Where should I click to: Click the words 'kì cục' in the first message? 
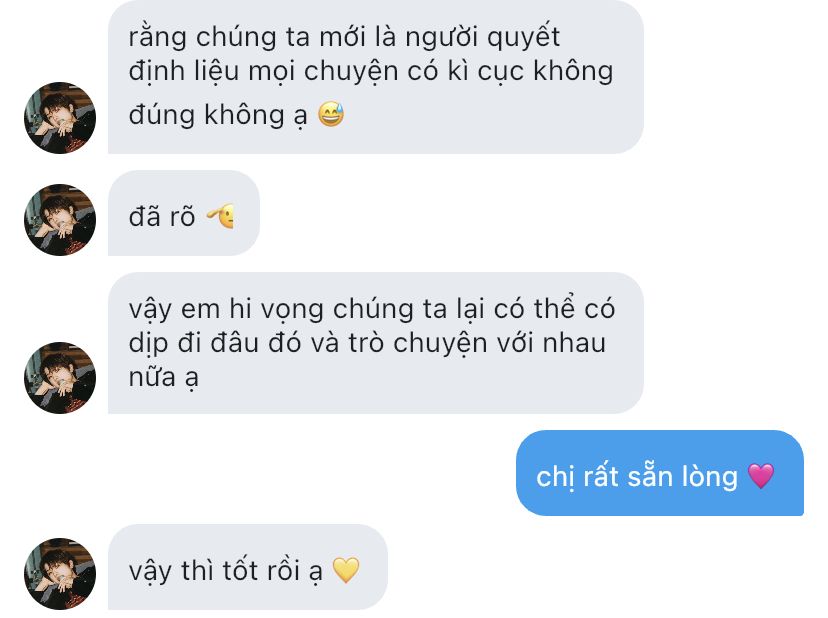coord(485,71)
